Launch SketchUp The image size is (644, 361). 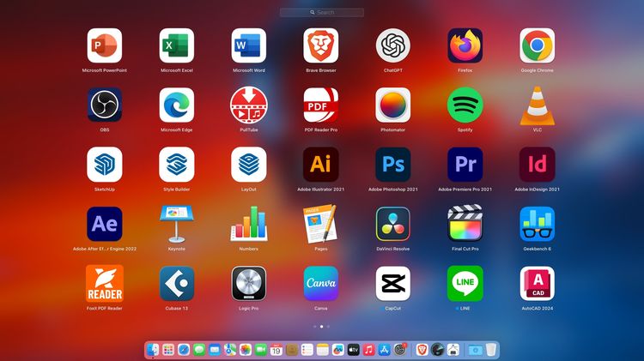(104, 164)
